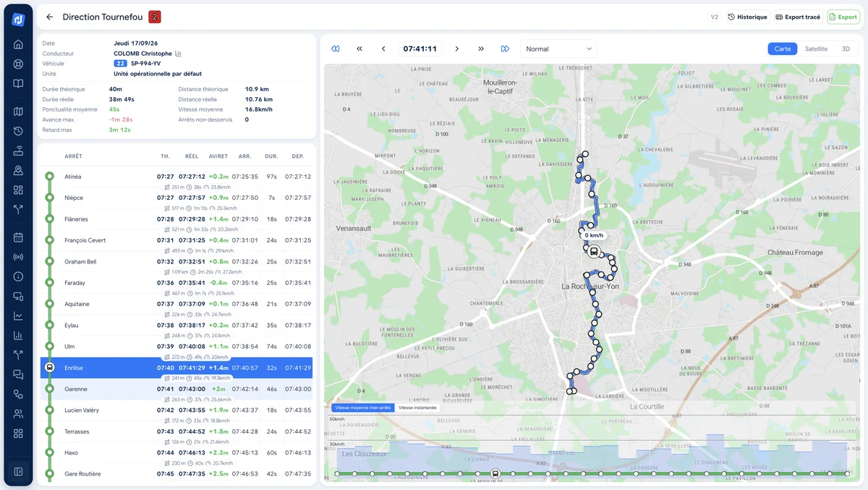The image size is (868, 490).
Task: Click the last stop marker on the bottom timeline
Action: (x=848, y=474)
